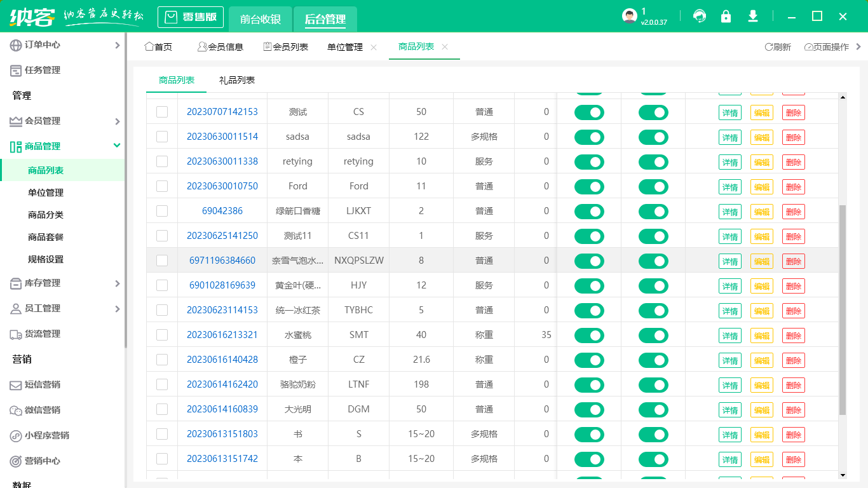Open the 单位管理 tab

(343, 46)
